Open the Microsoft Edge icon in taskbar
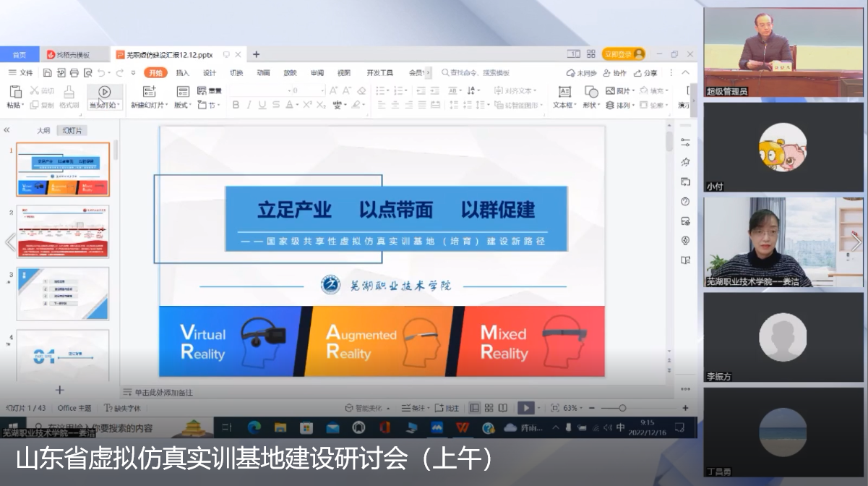This screenshot has height=486, width=868. coord(254,427)
